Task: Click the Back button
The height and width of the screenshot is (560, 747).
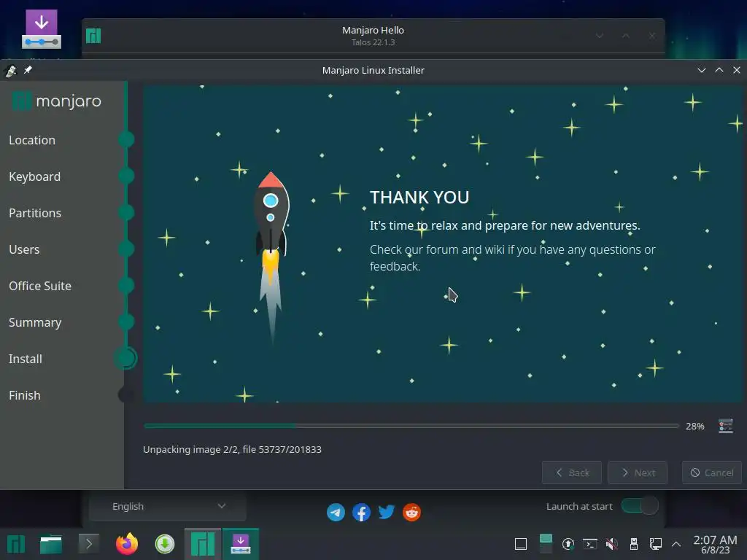Action: click(572, 472)
